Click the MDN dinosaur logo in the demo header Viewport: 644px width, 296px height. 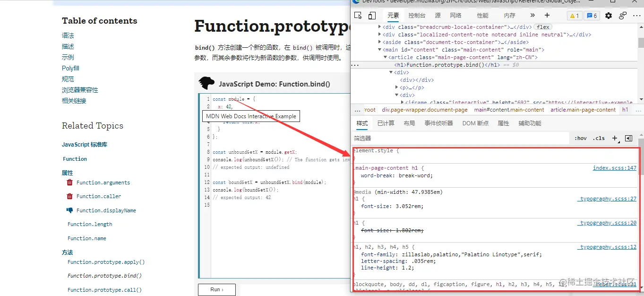point(206,83)
